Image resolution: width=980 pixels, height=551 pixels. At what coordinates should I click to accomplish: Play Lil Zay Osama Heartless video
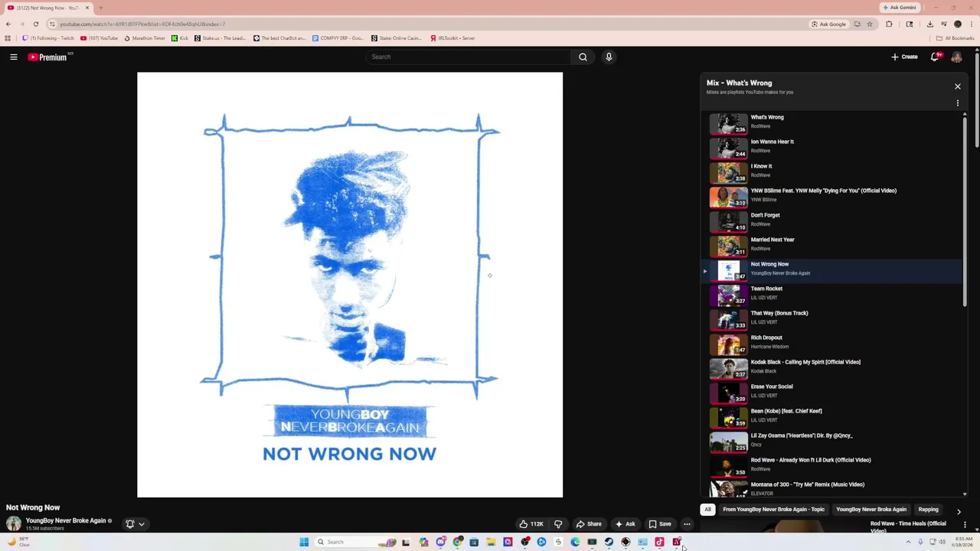coord(832,442)
